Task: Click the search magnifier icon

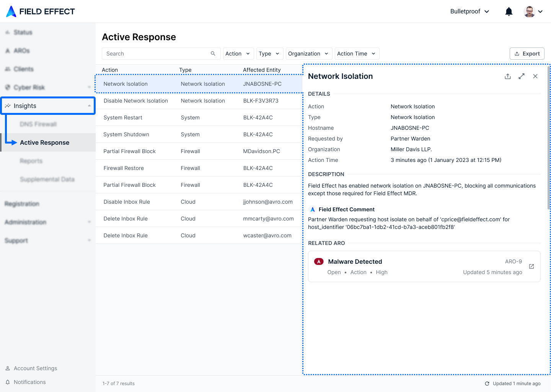Action: 213,54
